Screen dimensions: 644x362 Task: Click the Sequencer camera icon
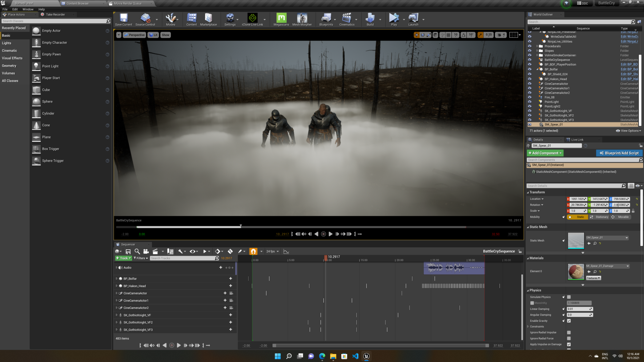click(x=146, y=251)
